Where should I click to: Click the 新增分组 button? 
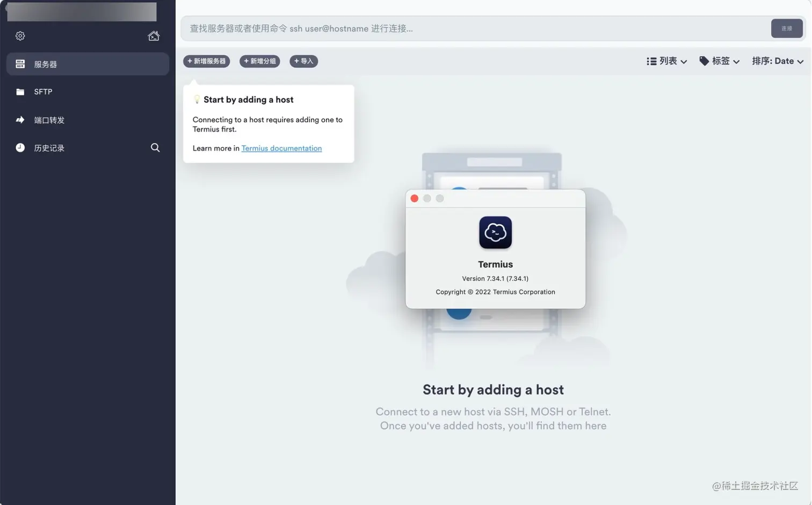(x=260, y=61)
